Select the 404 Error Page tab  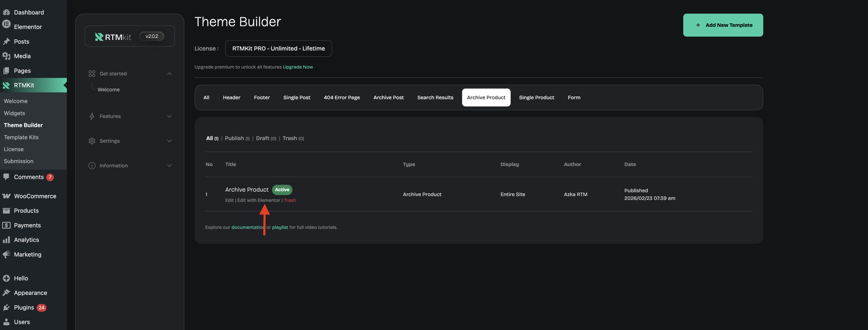pyautogui.click(x=341, y=97)
